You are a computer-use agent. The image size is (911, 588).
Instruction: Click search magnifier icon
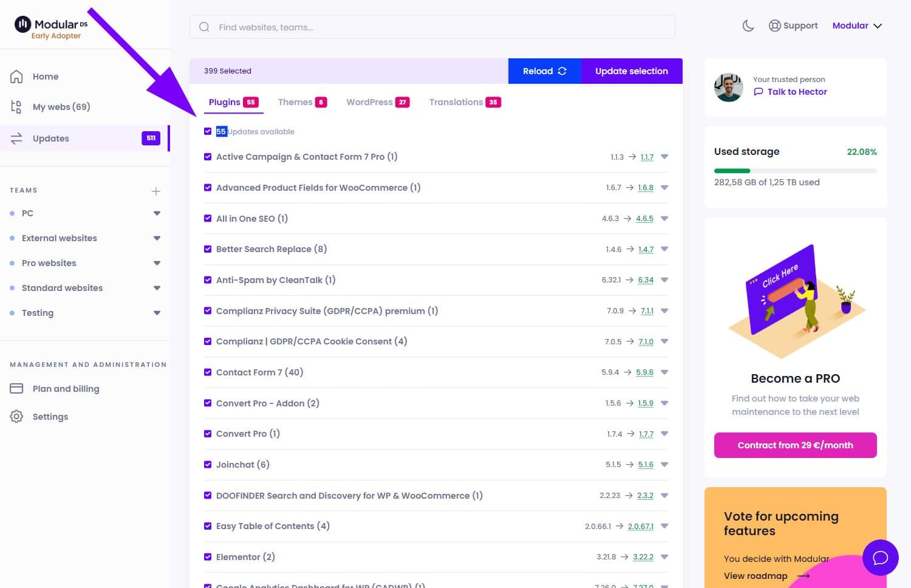tap(205, 27)
